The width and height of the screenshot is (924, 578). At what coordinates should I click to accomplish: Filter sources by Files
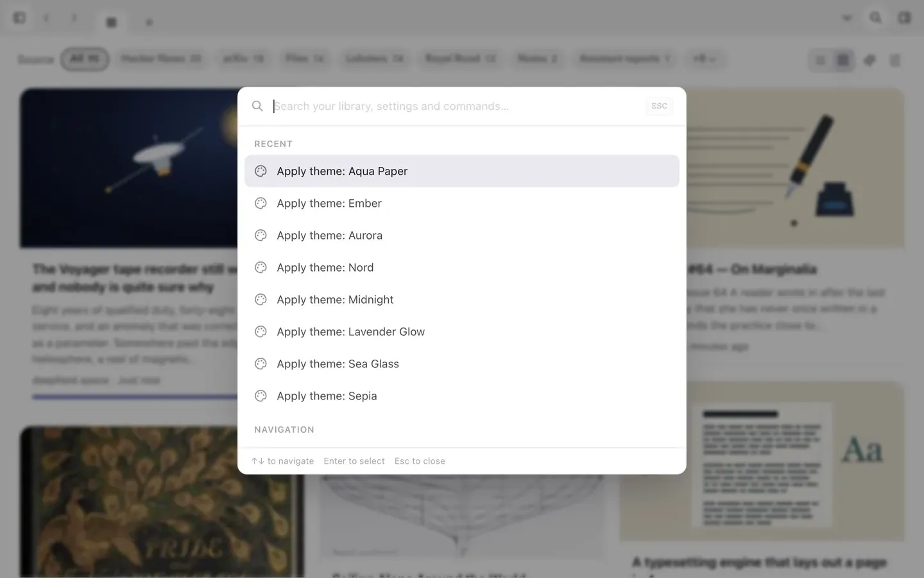tap(305, 59)
